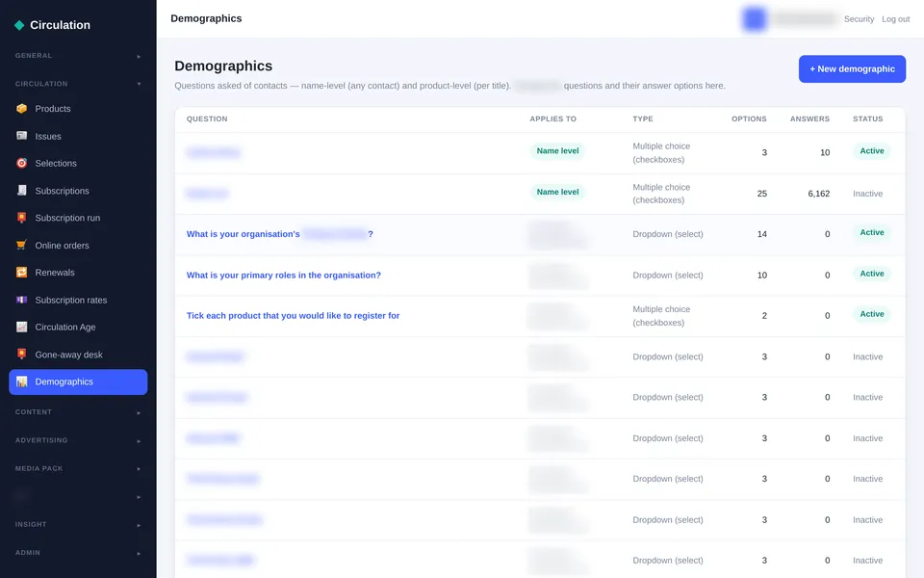Open Subscription run
The height and width of the screenshot is (578, 924).
[78, 219]
